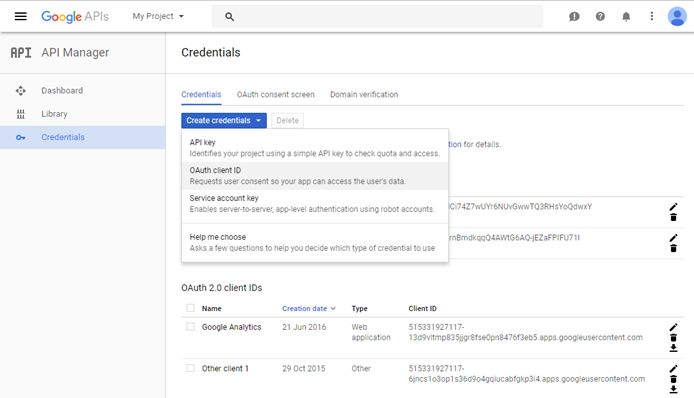Open the help question mark icon
694x398 pixels.
point(600,16)
